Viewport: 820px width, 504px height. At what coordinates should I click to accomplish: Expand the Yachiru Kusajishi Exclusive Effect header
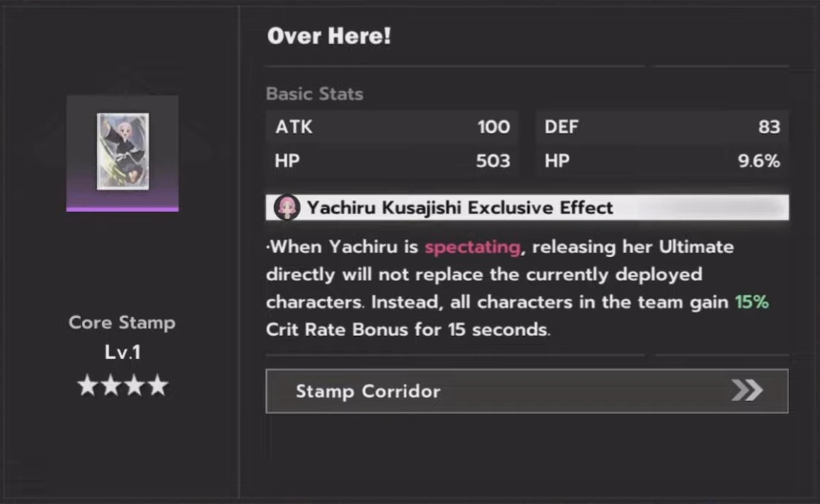(526, 207)
